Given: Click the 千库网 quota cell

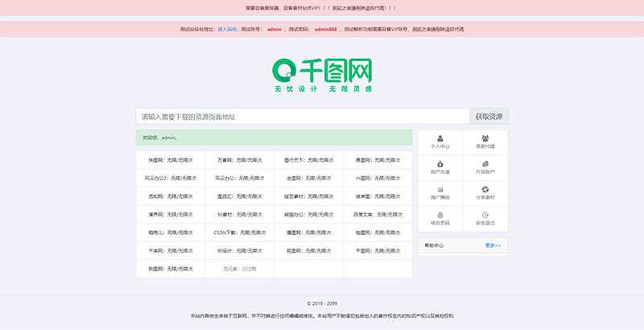Looking at the screenshot, I should (171, 250).
